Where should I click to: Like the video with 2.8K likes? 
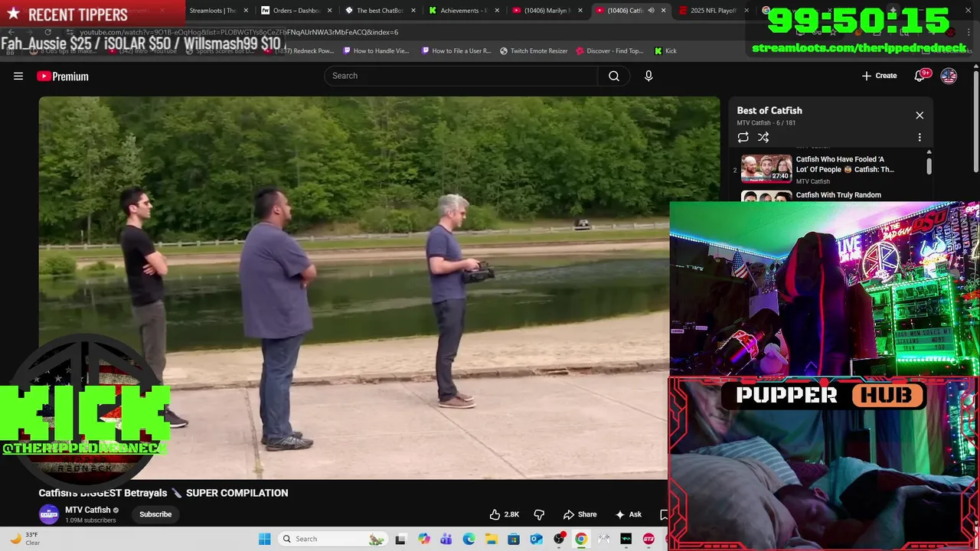[x=505, y=514]
